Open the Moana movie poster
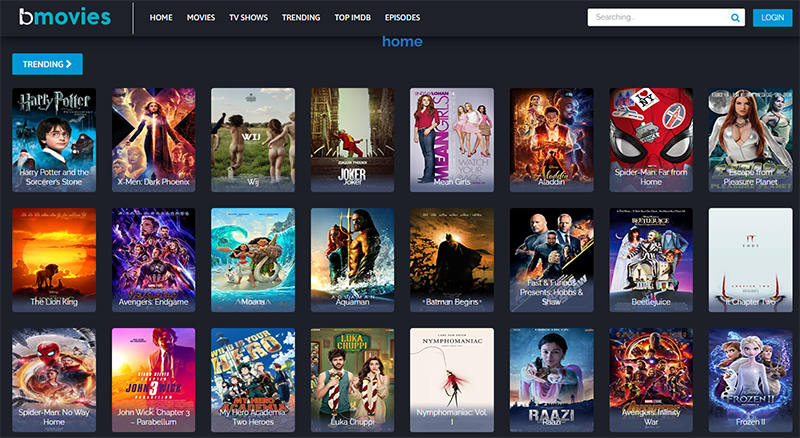Viewport: 800px width, 438px height. pyautogui.click(x=253, y=260)
